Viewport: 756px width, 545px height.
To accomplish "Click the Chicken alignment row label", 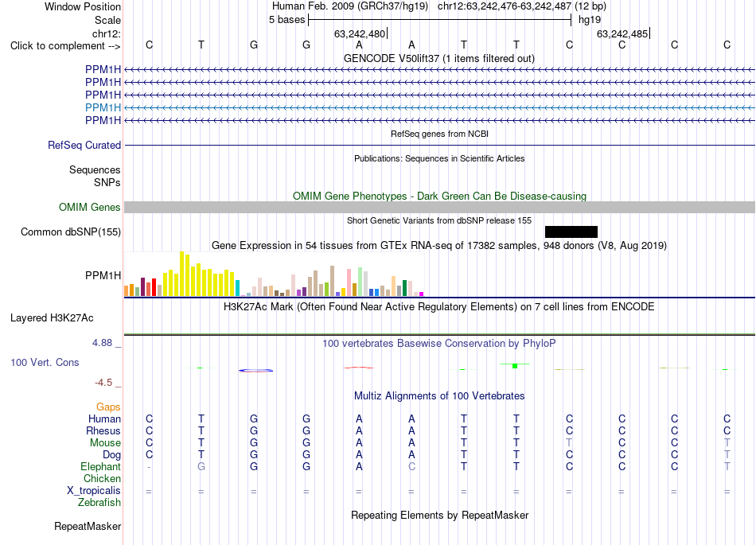I will pos(102,478).
